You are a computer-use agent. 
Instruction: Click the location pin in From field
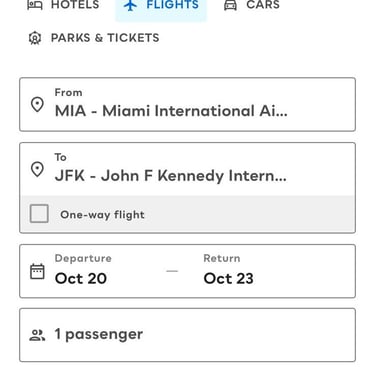pyautogui.click(x=37, y=105)
